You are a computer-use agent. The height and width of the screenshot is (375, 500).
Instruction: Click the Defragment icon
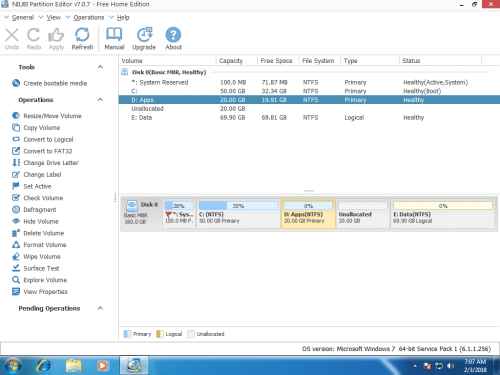16,210
